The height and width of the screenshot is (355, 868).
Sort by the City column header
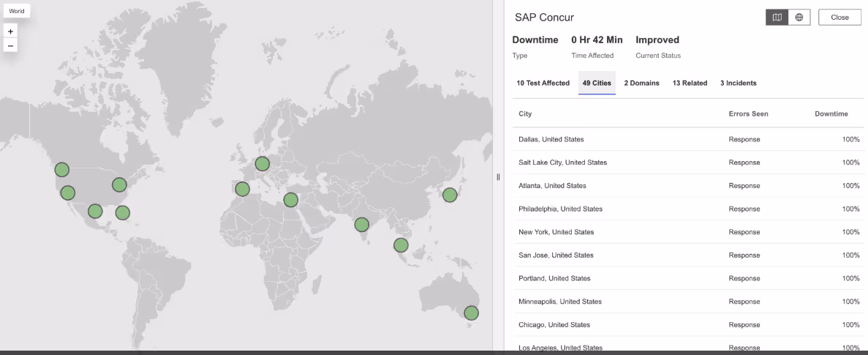pos(525,113)
